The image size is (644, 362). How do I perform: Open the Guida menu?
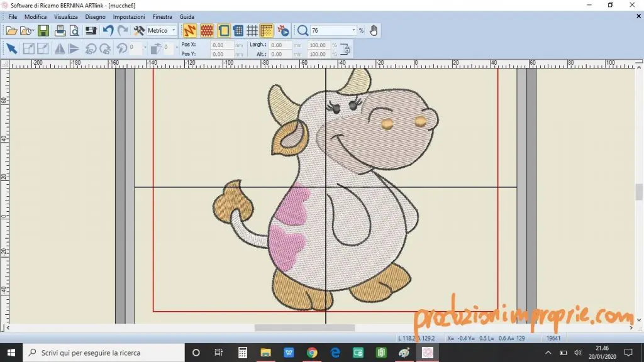[x=187, y=17]
